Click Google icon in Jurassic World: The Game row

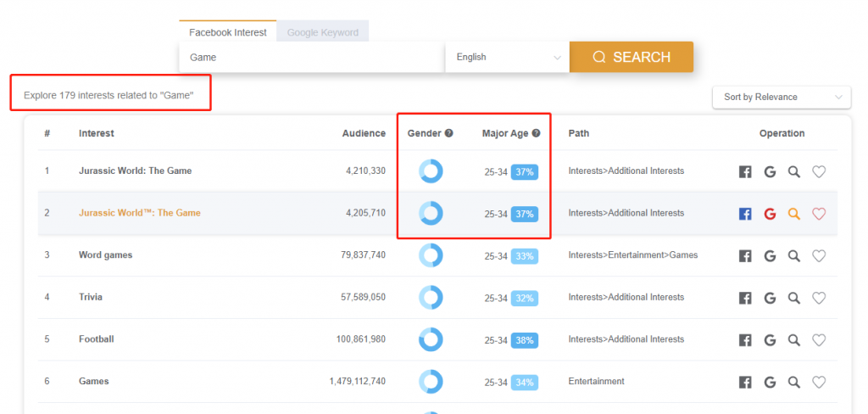point(770,172)
